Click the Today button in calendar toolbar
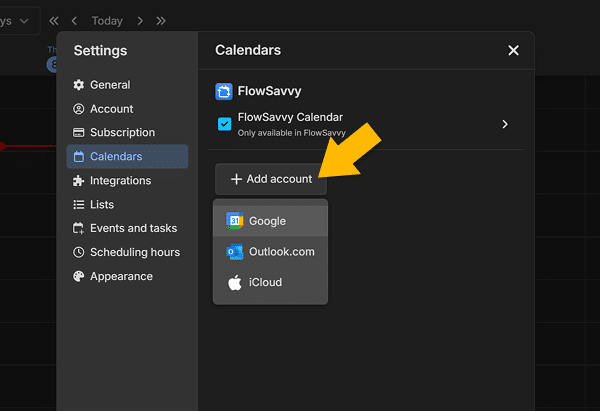Image resolution: width=600 pixels, height=412 pixels. (107, 21)
